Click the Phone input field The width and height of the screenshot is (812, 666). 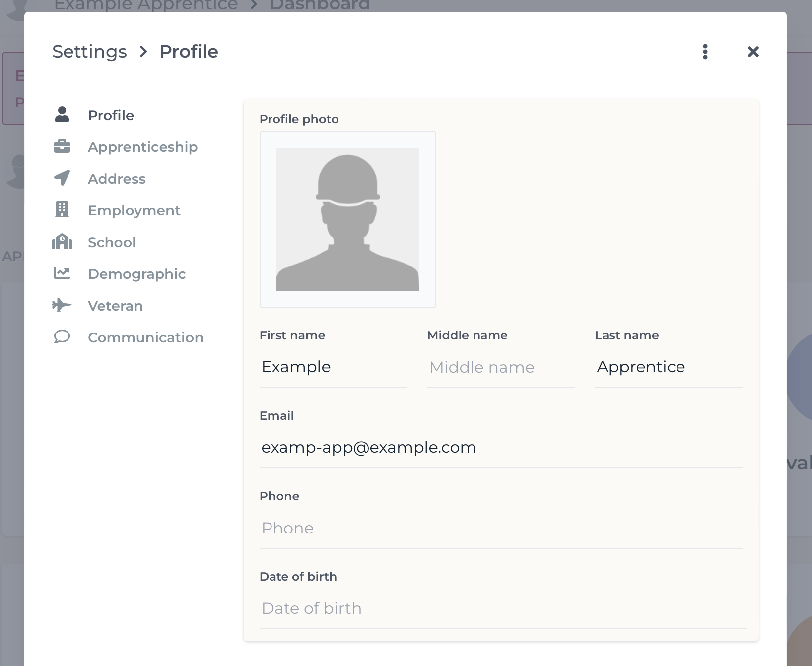(x=501, y=528)
